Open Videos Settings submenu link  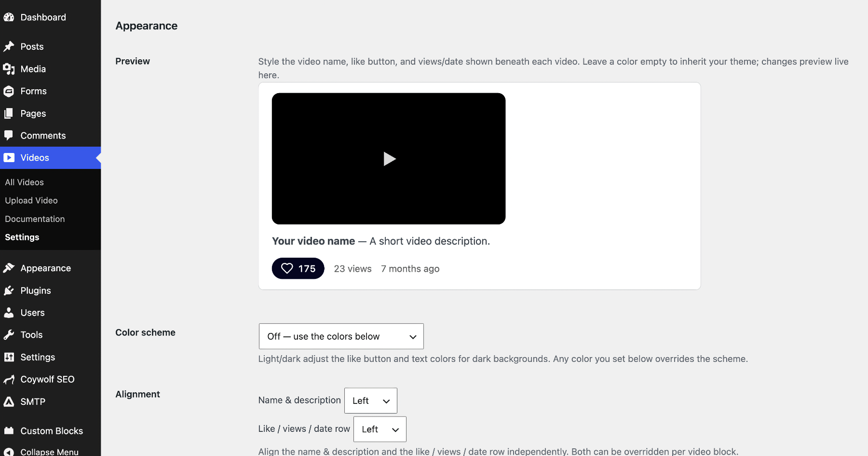(x=22, y=237)
